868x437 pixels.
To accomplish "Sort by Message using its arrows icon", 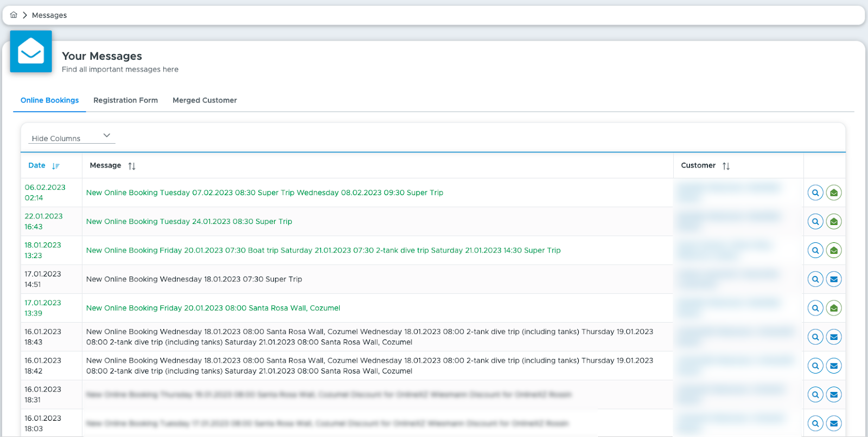I will point(132,166).
